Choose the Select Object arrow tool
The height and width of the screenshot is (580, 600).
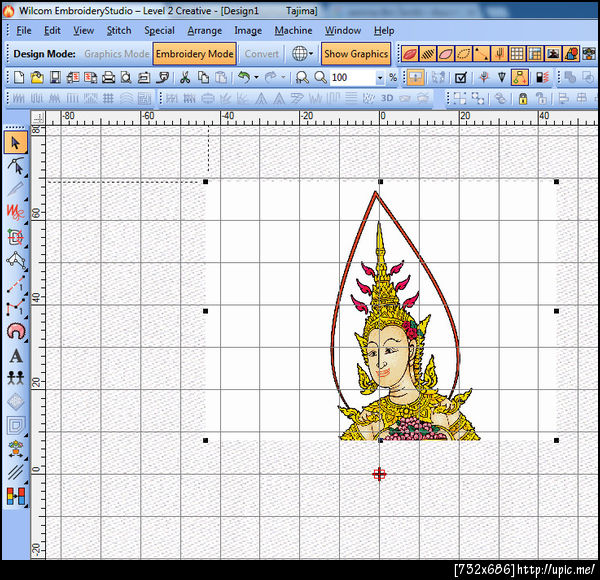point(16,143)
